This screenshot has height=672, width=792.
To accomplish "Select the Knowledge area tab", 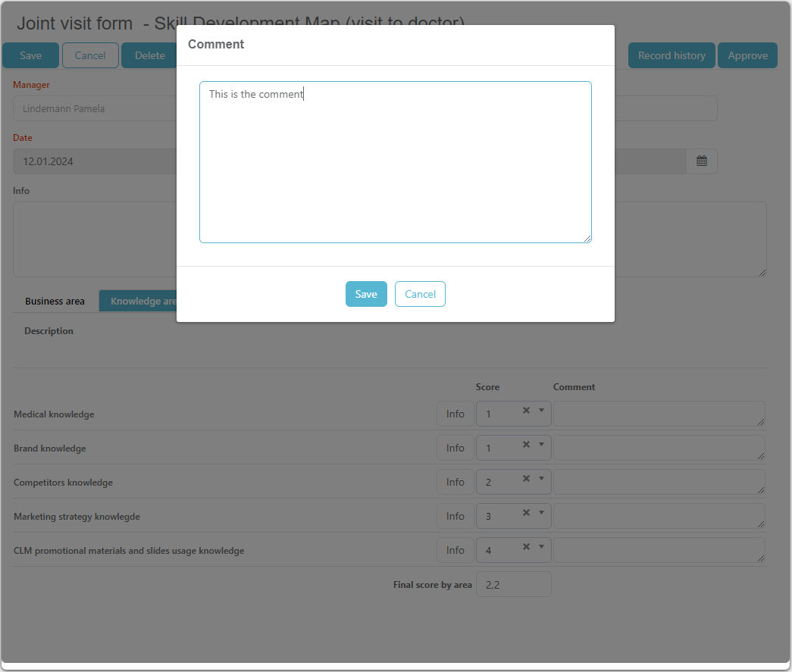I will click(x=139, y=302).
